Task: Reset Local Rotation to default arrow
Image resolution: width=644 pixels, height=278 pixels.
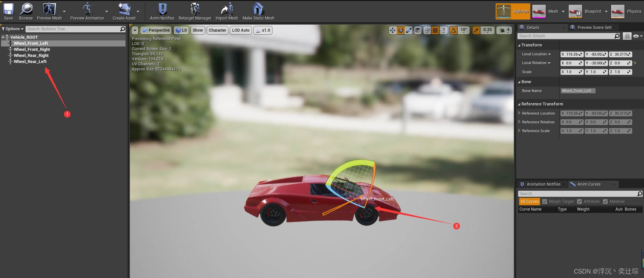Action: point(635,63)
